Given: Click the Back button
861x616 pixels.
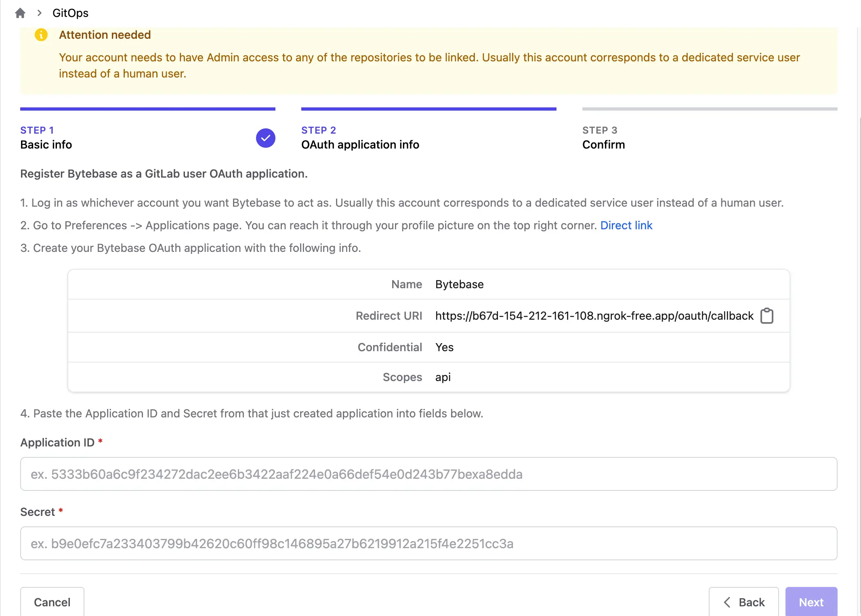Looking at the screenshot, I should 743,602.
